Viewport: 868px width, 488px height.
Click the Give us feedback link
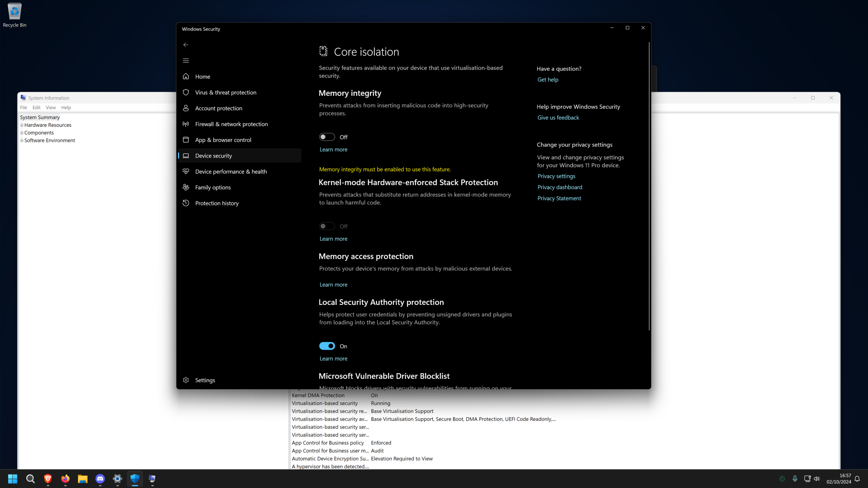pyautogui.click(x=558, y=117)
